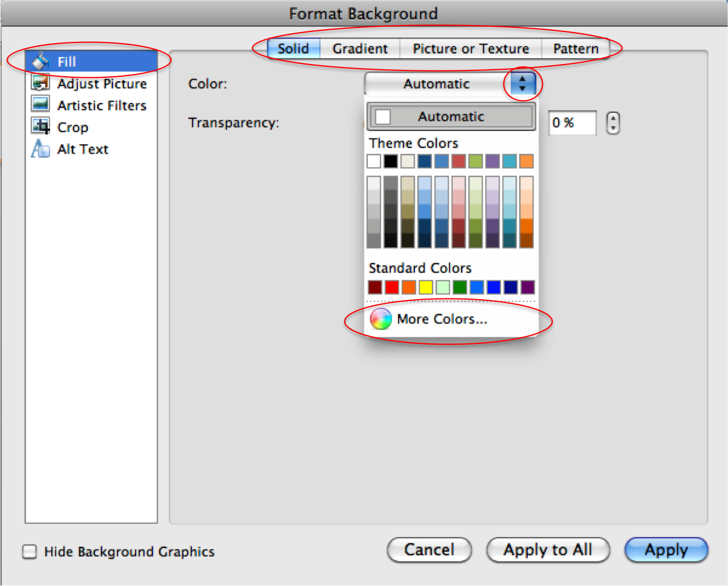Click the Cancel button

(x=429, y=550)
